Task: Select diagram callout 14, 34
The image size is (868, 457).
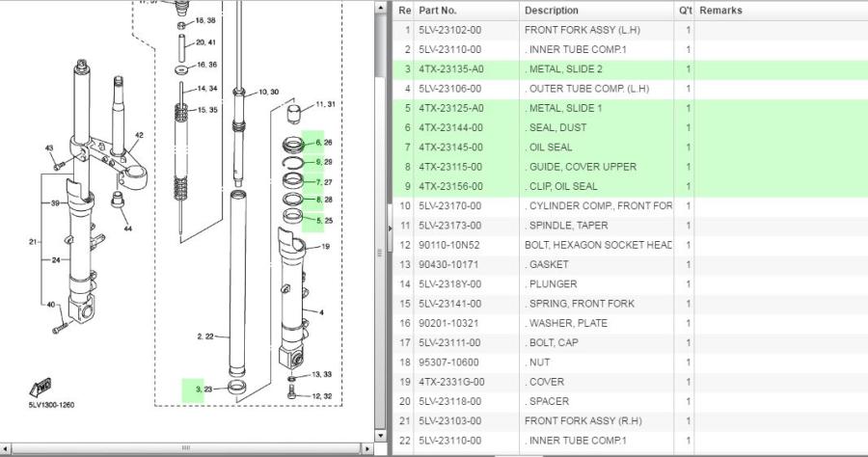Action: (207, 89)
